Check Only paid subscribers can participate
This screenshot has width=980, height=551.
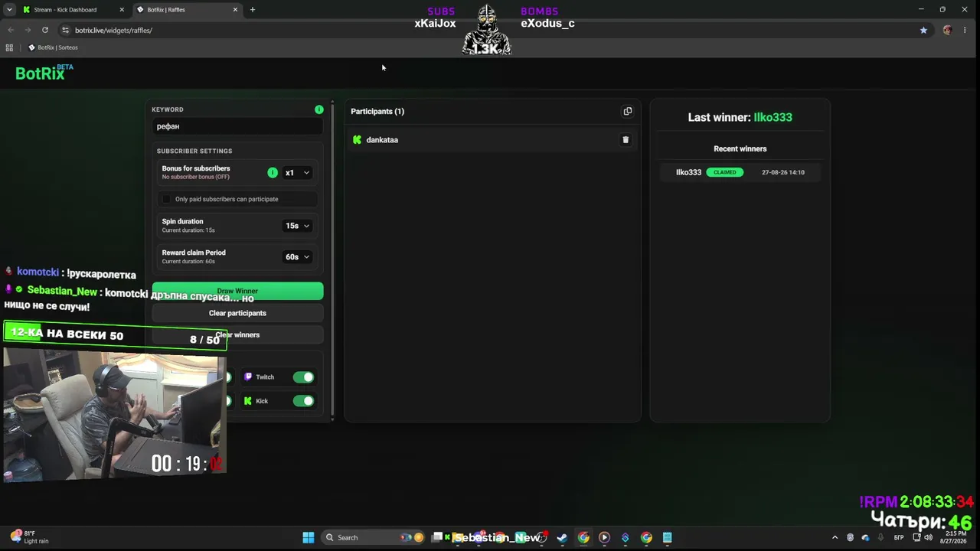click(x=167, y=199)
